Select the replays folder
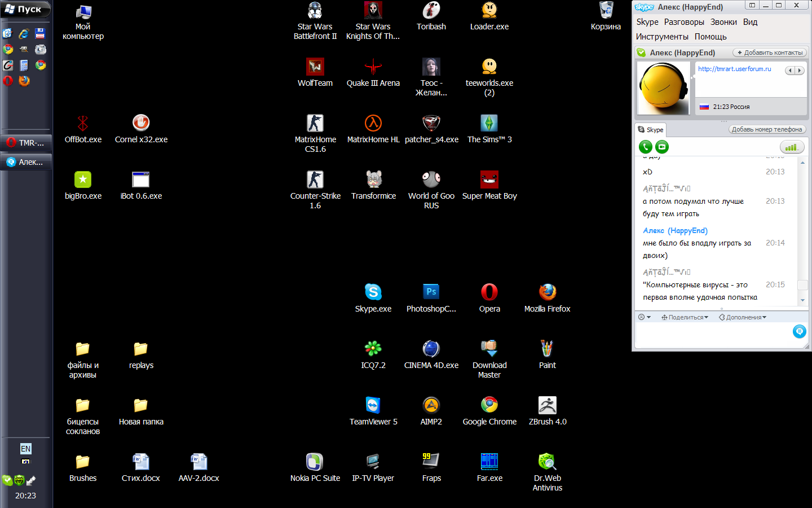 click(141, 355)
